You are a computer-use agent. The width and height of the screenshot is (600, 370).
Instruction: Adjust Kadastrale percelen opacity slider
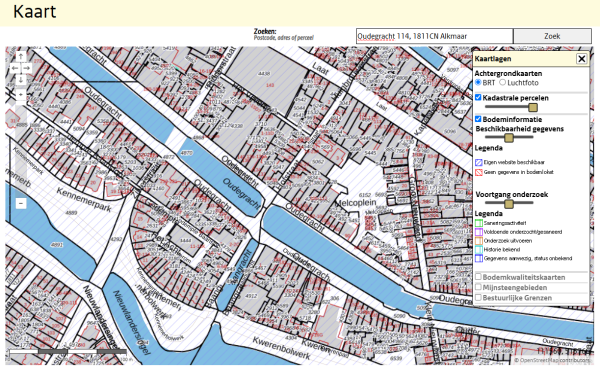pos(533,108)
